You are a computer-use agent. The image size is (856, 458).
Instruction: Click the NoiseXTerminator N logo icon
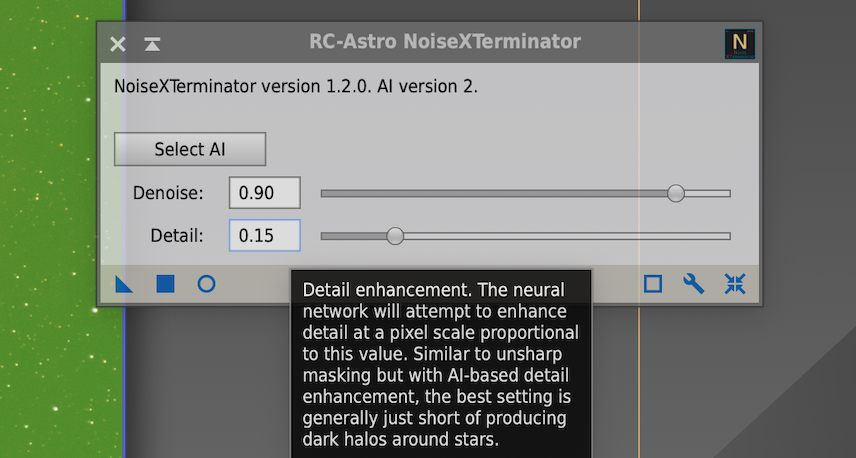click(x=740, y=44)
